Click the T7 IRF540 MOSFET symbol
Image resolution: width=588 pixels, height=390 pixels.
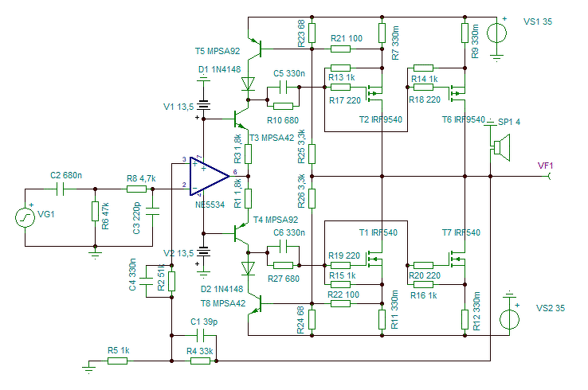[457, 259]
